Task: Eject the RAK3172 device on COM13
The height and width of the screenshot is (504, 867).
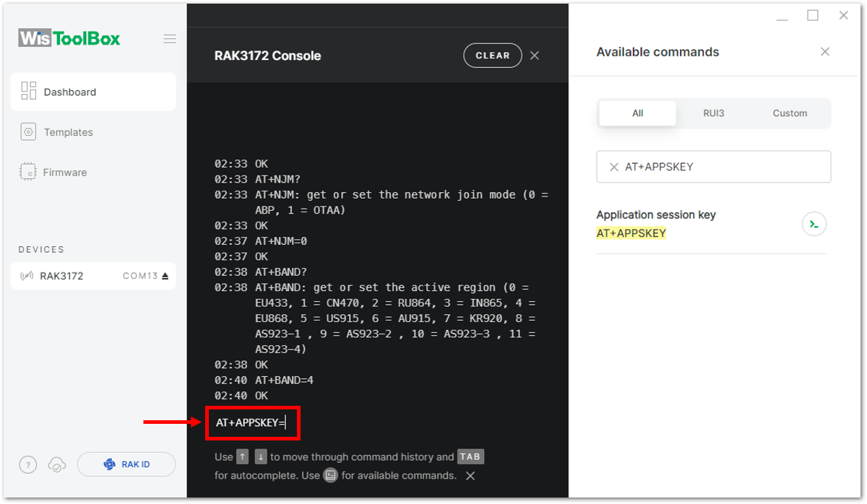Action: click(x=165, y=276)
